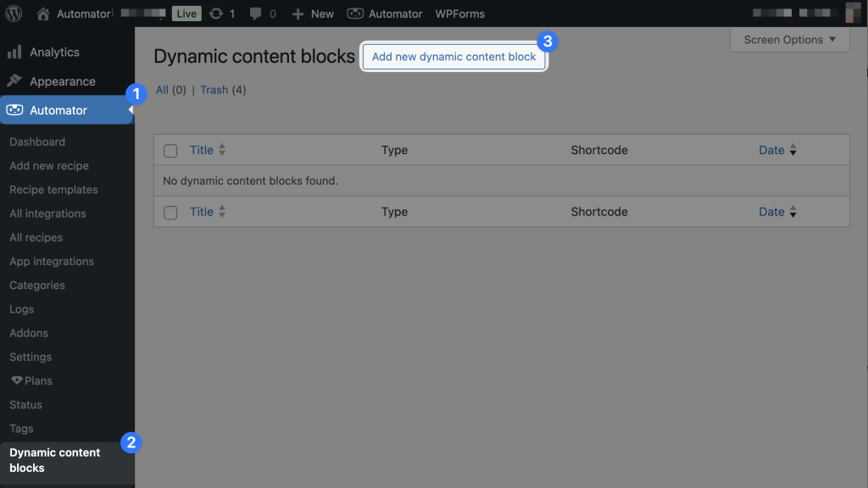The image size is (868, 488).
Task: Select the Automator goggles icon in sidebar
Action: point(15,109)
